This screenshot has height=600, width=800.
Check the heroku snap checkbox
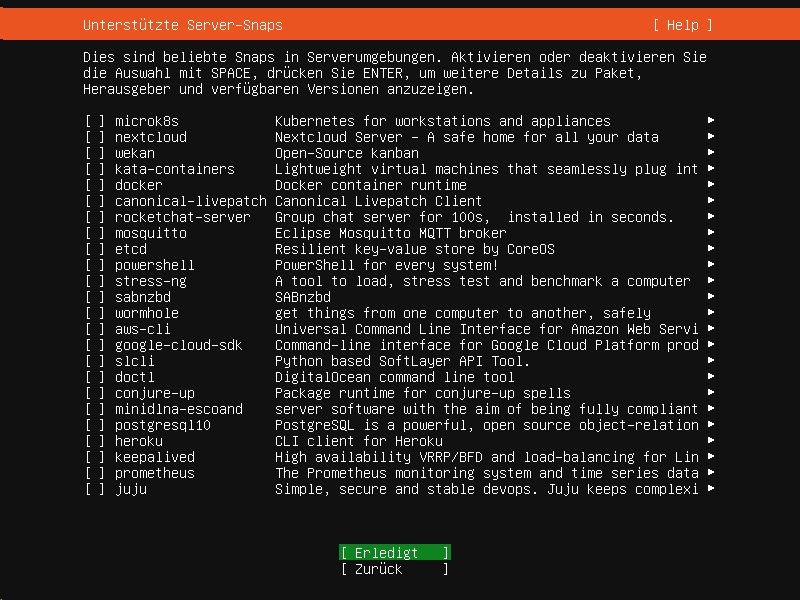click(x=95, y=441)
